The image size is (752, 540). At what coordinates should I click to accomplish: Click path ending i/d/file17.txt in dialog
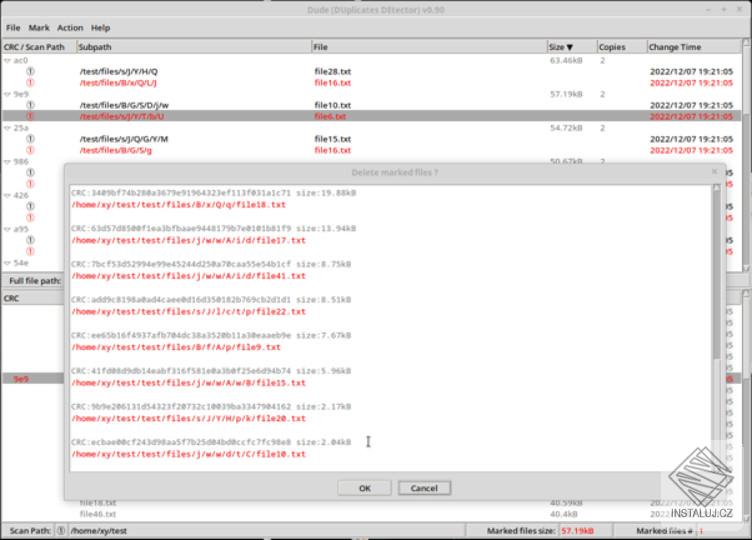(188, 240)
